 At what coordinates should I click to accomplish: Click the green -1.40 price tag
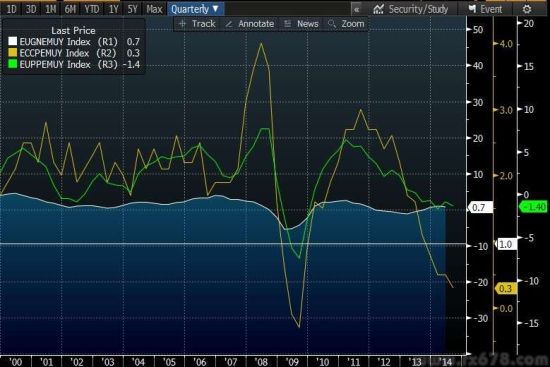534,207
